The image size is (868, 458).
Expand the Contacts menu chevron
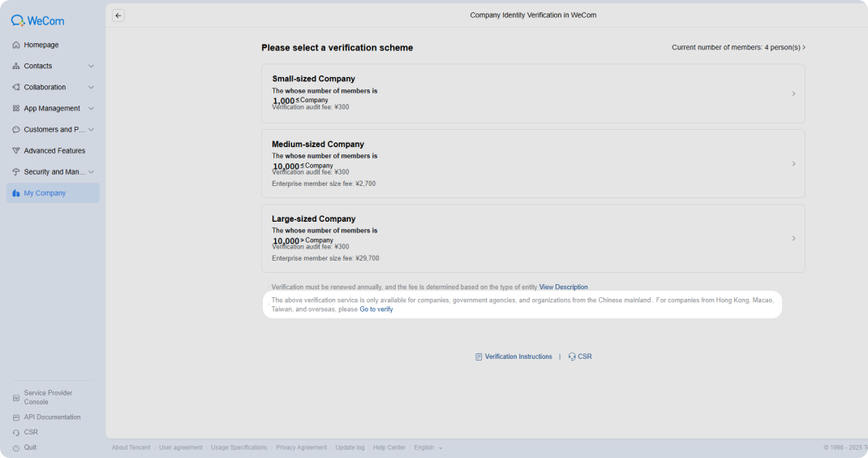coord(92,66)
